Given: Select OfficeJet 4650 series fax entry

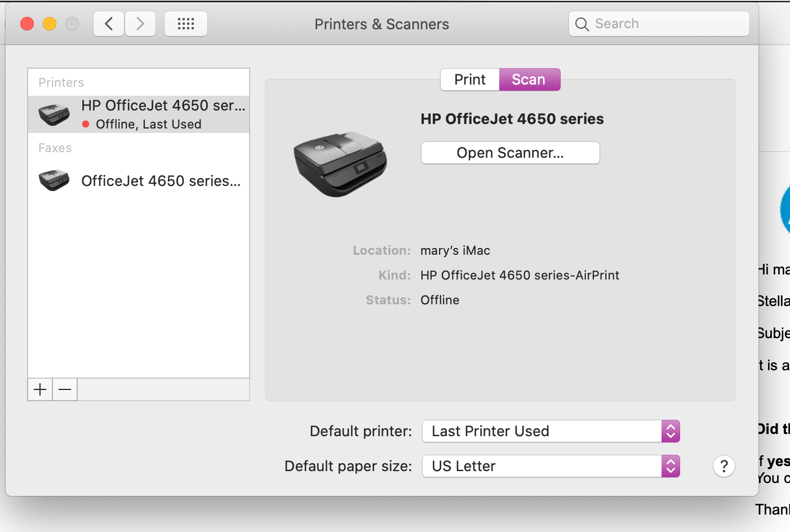Looking at the screenshot, I should point(139,180).
